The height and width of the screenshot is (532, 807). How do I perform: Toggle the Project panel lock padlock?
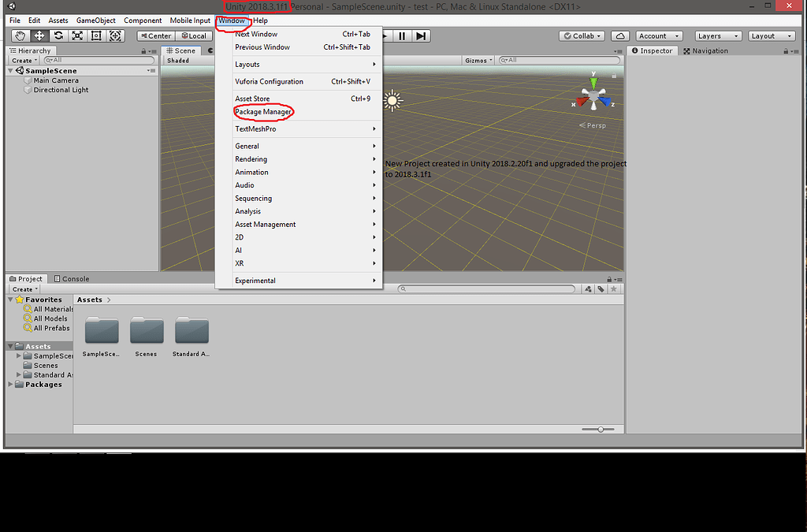coord(608,278)
